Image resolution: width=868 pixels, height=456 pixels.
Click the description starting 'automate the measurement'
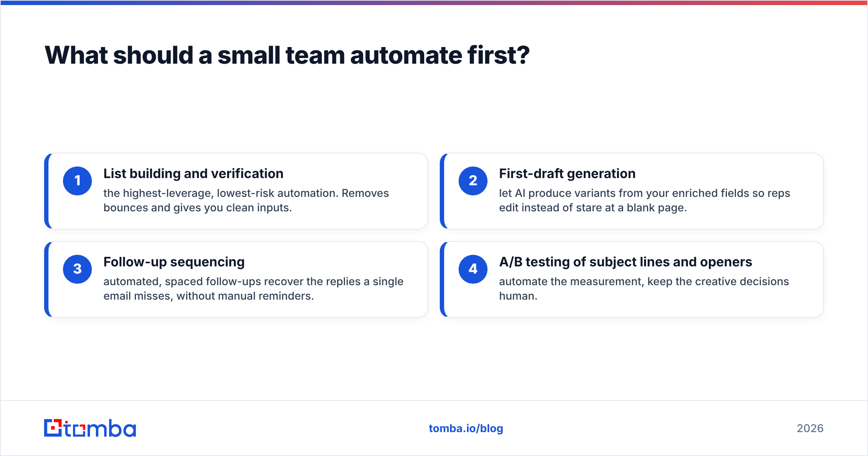pos(644,289)
